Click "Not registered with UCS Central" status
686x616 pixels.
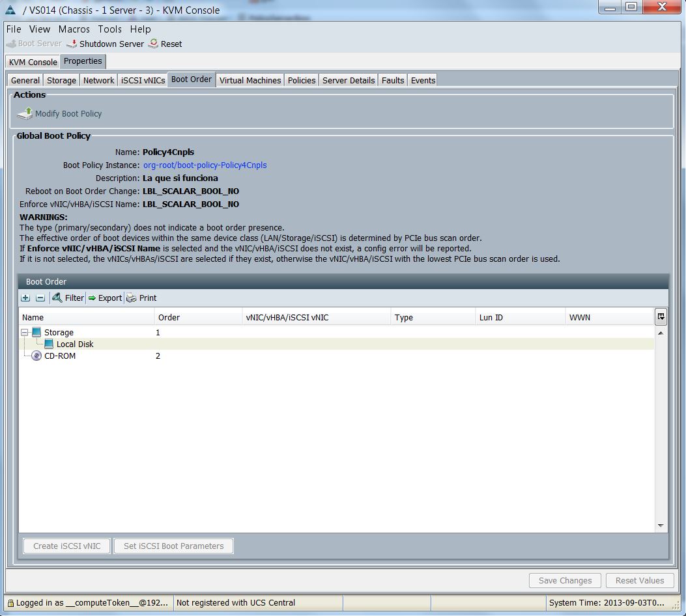coord(236,603)
